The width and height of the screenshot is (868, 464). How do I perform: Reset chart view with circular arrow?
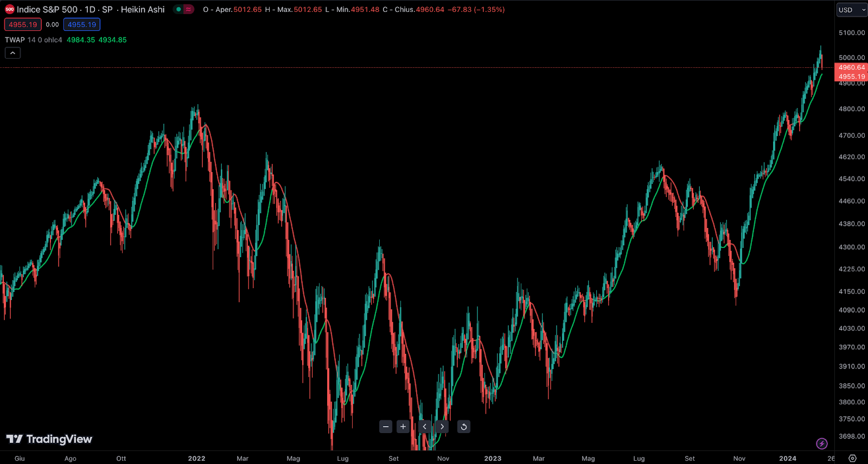point(464,427)
